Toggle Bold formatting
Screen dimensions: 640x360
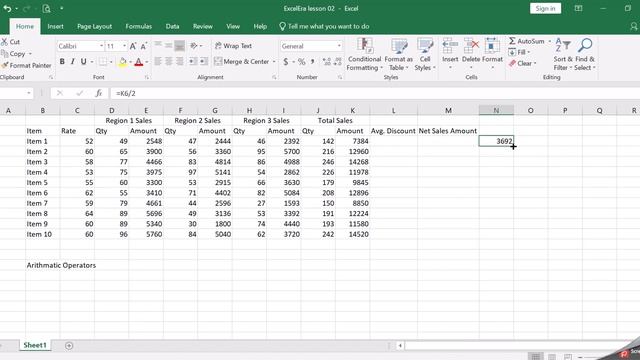pyautogui.click(x=62, y=62)
